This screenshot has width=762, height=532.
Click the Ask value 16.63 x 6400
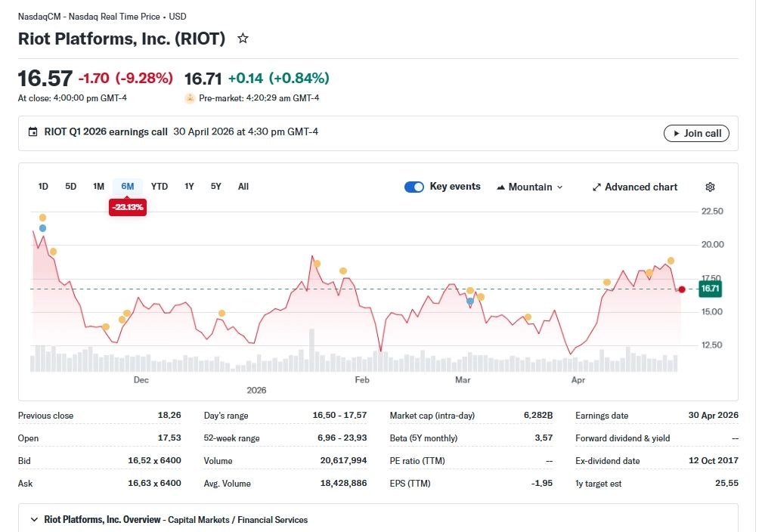pos(154,483)
